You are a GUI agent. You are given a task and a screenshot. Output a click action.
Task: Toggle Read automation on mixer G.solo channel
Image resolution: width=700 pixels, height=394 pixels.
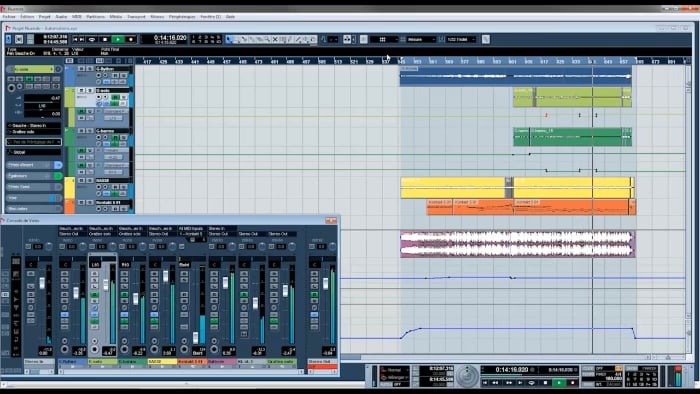(94, 294)
